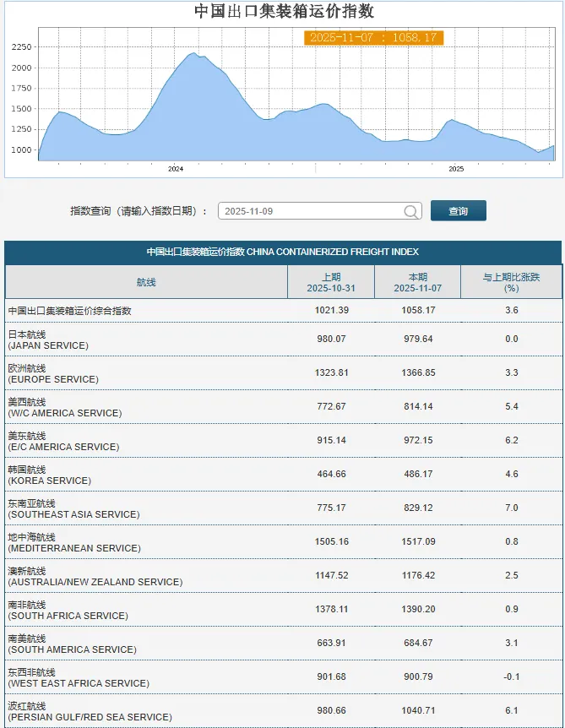Click Korea current value 486.17

418,474
